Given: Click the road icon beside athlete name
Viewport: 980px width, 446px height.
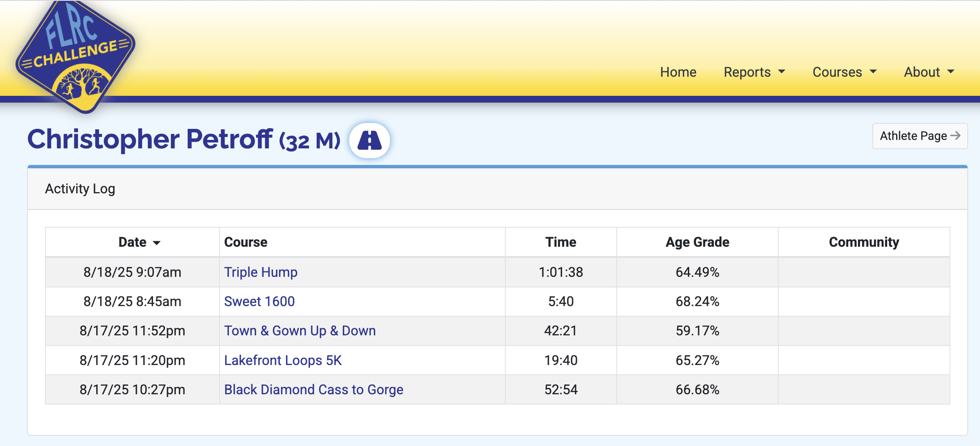Looking at the screenshot, I should point(369,140).
